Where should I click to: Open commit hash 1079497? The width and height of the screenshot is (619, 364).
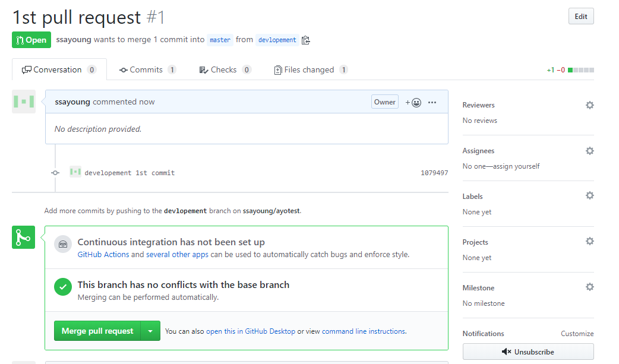pos(434,173)
